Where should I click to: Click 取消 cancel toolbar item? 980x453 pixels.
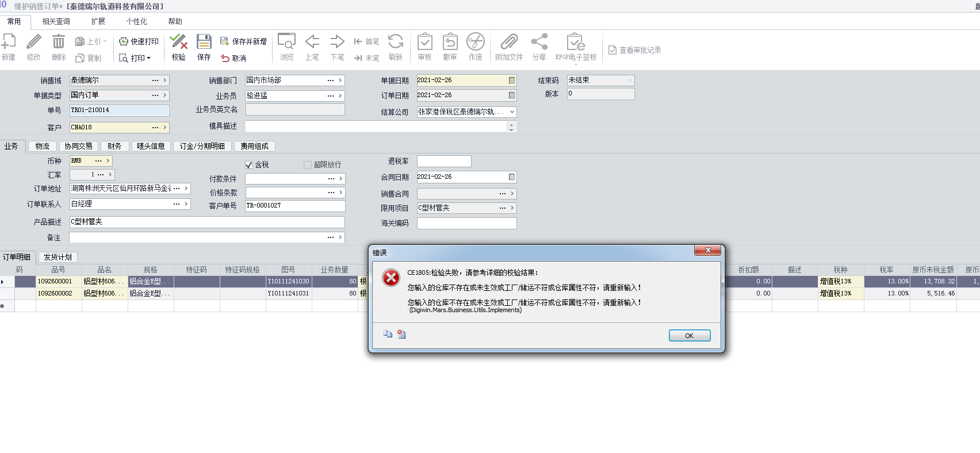pyautogui.click(x=233, y=58)
